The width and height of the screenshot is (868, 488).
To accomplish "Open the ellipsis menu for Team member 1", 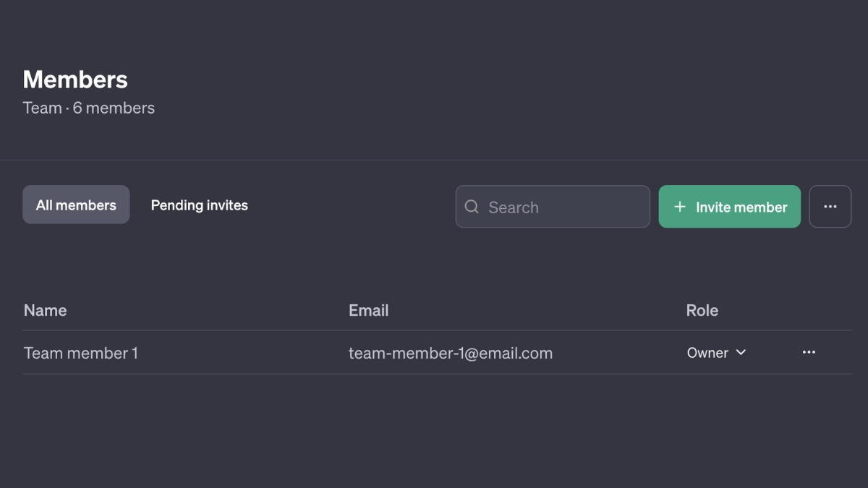I will pyautogui.click(x=809, y=352).
